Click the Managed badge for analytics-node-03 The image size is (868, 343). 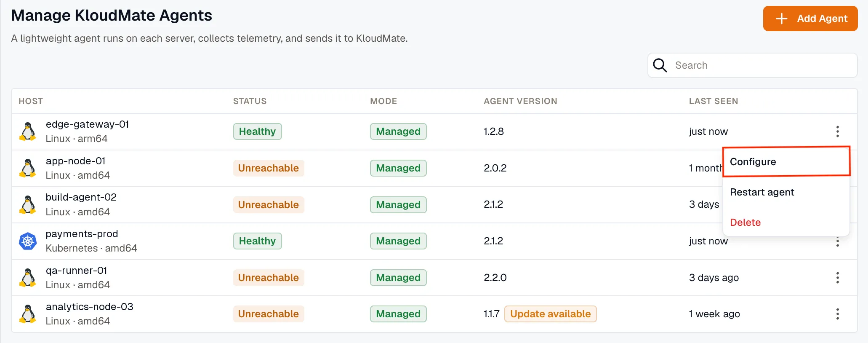398,314
